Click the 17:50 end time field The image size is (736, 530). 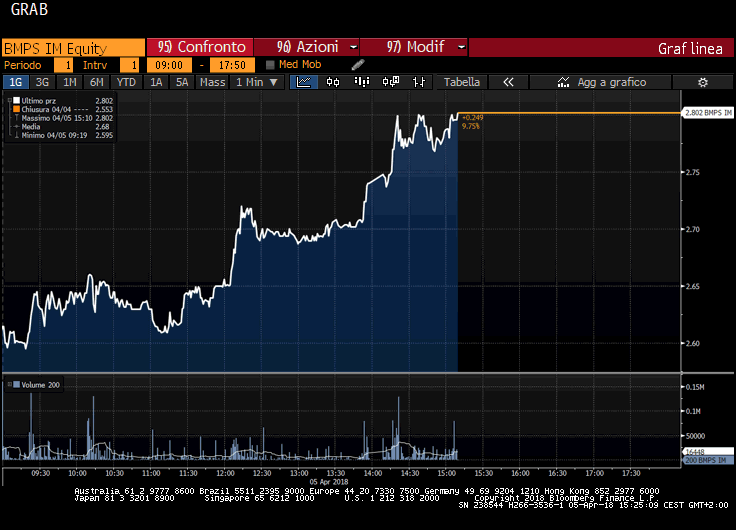tap(232, 65)
